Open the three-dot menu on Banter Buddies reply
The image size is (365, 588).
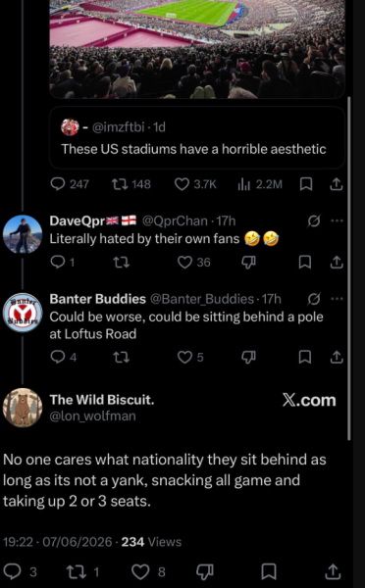(x=337, y=299)
